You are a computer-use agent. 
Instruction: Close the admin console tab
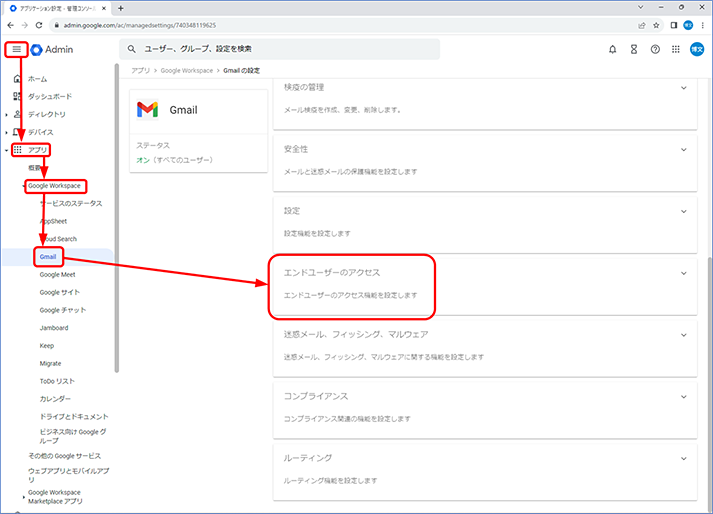pyautogui.click(x=104, y=8)
